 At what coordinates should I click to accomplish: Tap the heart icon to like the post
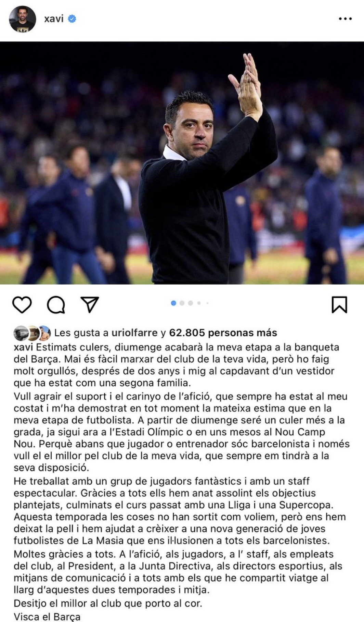[x=22, y=304]
